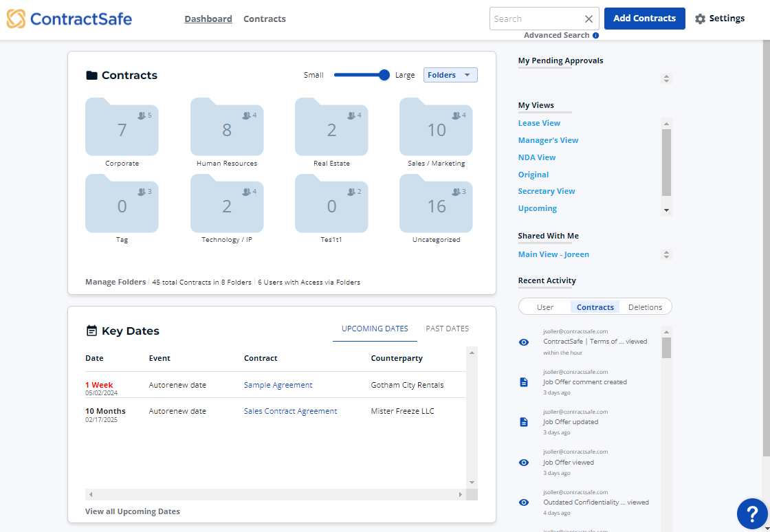Open Sample Agreement contract
This screenshot has width=770, height=532.
[278, 386]
